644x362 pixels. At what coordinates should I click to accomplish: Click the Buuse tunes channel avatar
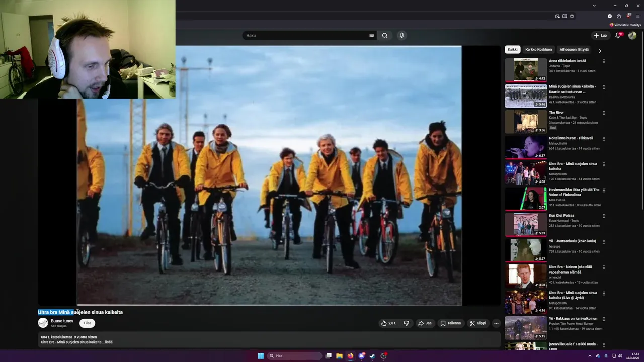43,323
